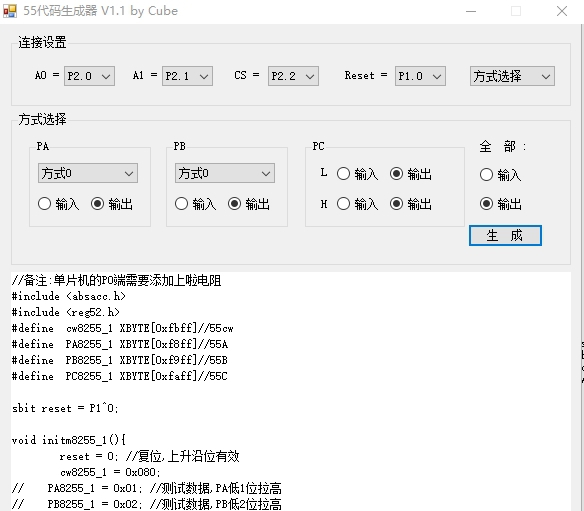Click the 'sbit reset = P1^0;' line
Screen dimensions: 584x511
coord(65,408)
